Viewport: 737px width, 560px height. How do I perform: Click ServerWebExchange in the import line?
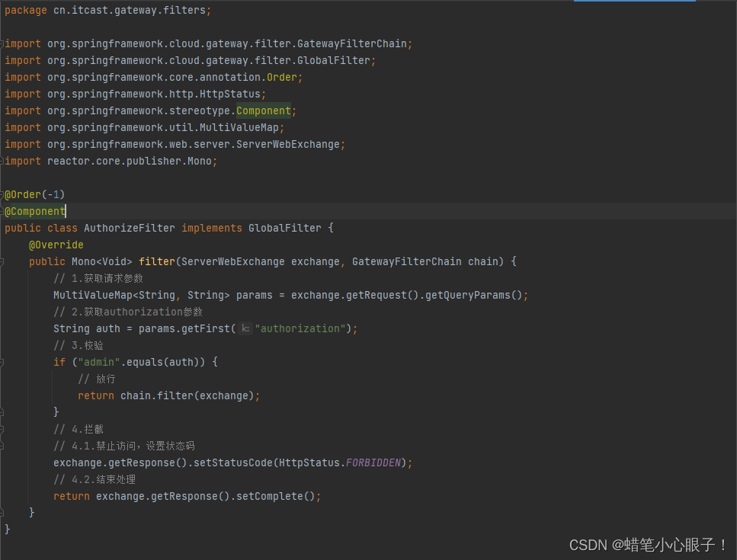click(x=287, y=144)
